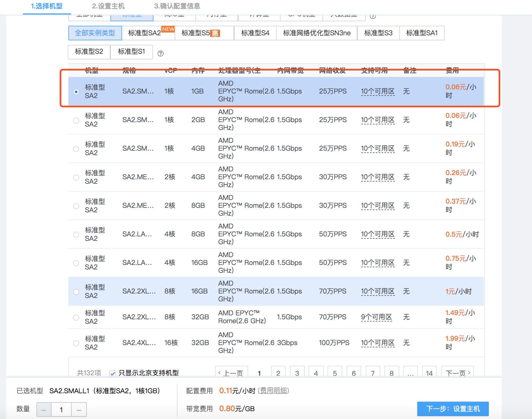Screen dimensions: 532x419
Task: Click the help icon beside 标准型S1
Action: point(161,54)
